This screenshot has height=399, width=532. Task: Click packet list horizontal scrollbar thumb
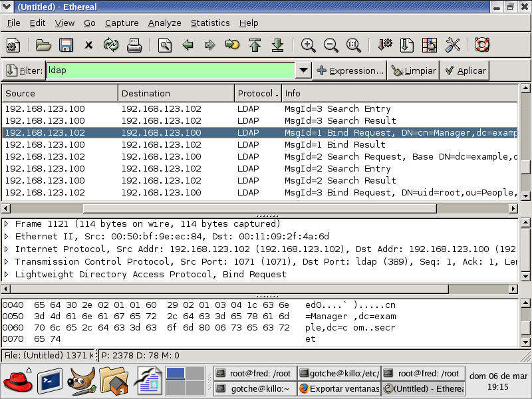tap(259, 208)
